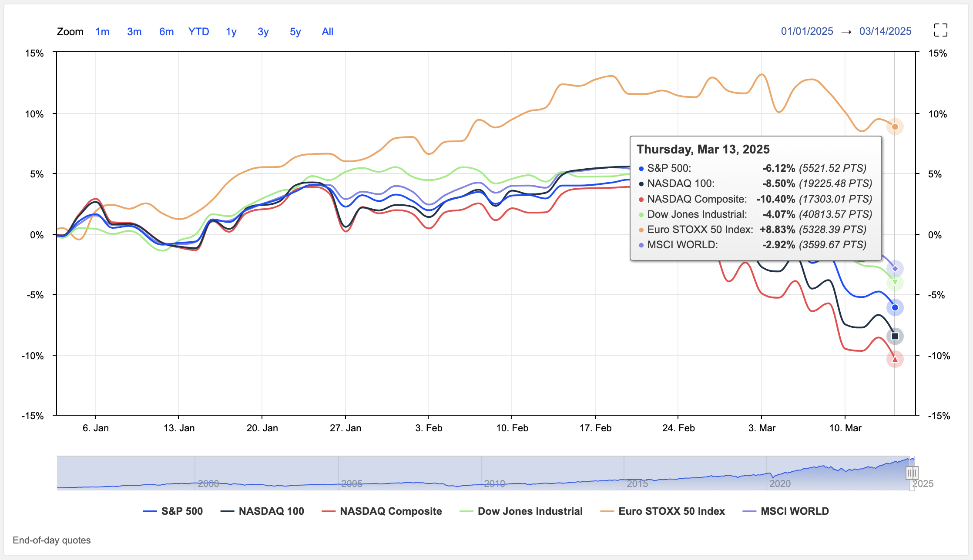Click the Euro STOXX 50 +8.83% tooltip value
This screenshot has width=973, height=560.
pyautogui.click(x=778, y=230)
